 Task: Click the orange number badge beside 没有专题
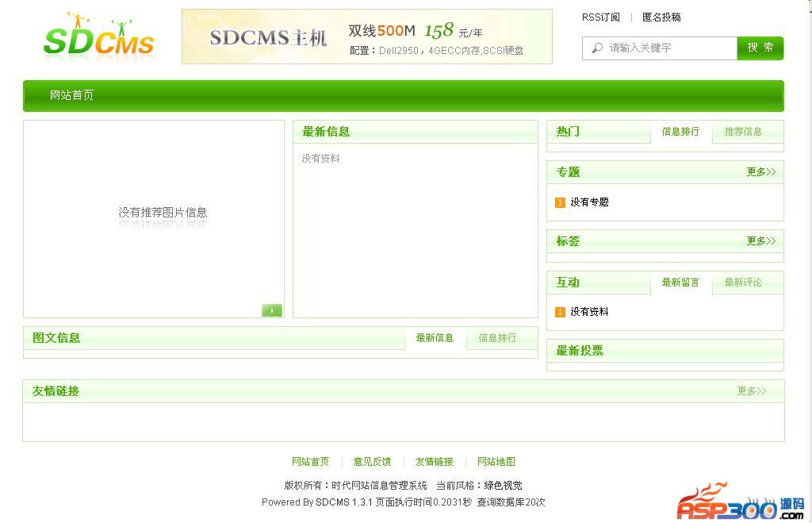pyautogui.click(x=560, y=202)
